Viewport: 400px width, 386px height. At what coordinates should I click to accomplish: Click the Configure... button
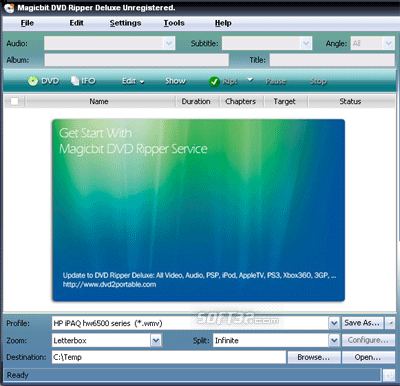pyautogui.click(x=368, y=340)
